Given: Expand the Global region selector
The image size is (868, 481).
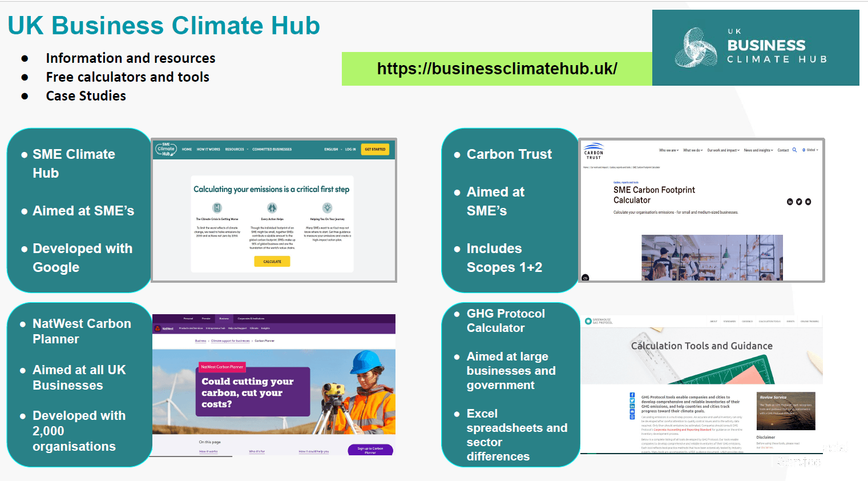Looking at the screenshot, I should (810, 150).
